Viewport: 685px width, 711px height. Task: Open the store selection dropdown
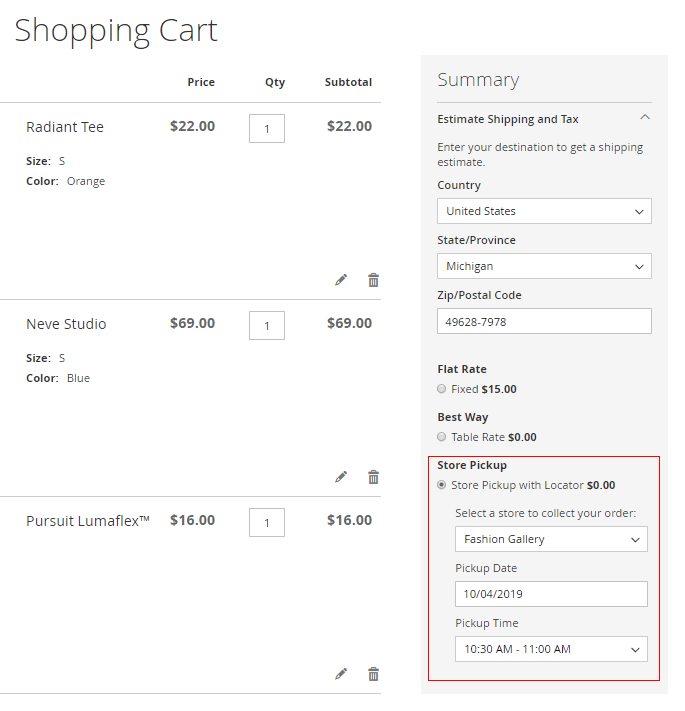pyautogui.click(x=551, y=539)
